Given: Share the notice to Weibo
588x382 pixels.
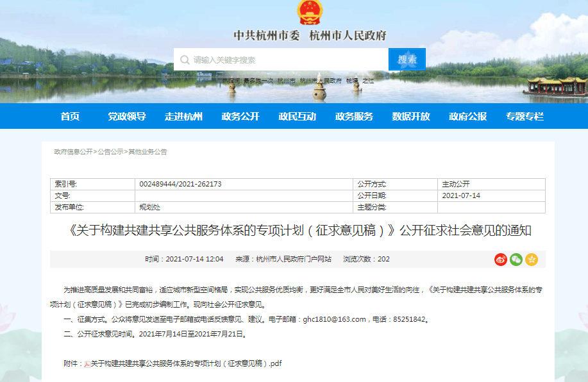Looking at the screenshot, I should [501, 260].
